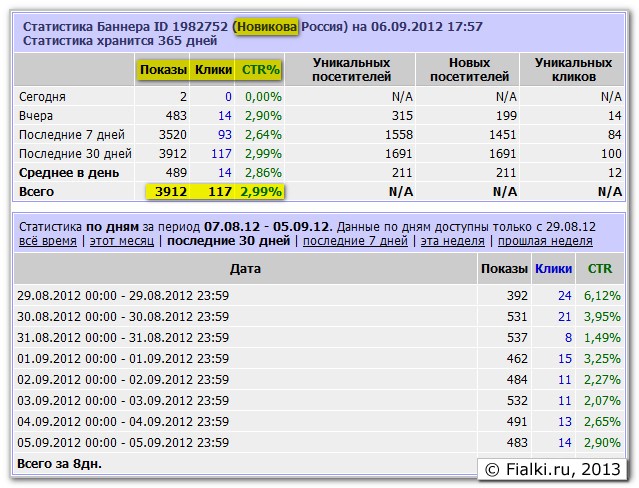Open clicks value 24 for 29.08.2012

click(564, 296)
